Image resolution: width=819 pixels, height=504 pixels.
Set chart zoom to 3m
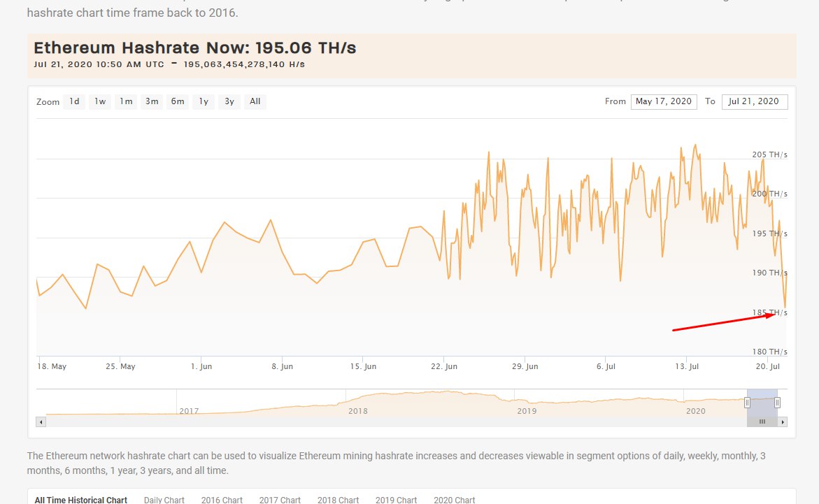point(152,101)
